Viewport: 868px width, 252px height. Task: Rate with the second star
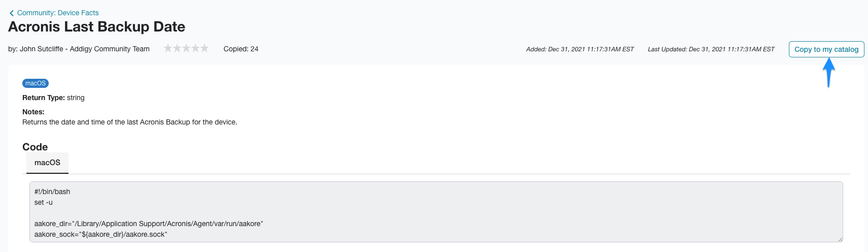tap(177, 48)
